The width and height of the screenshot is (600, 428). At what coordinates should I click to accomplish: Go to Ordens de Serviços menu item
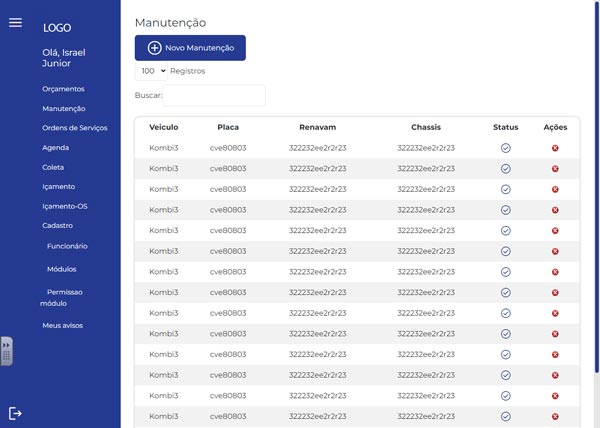tap(74, 128)
